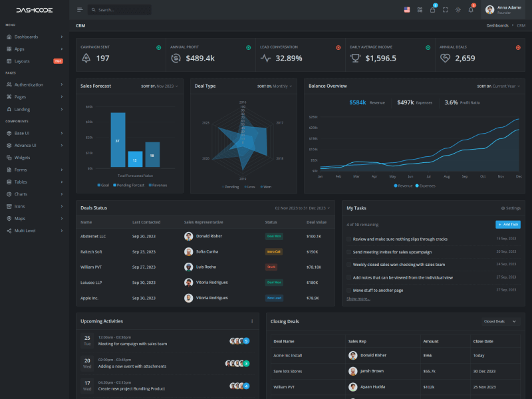Enter fullscreen using the expand icon
Image resolution: width=532 pixels, height=399 pixels.
(445, 10)
